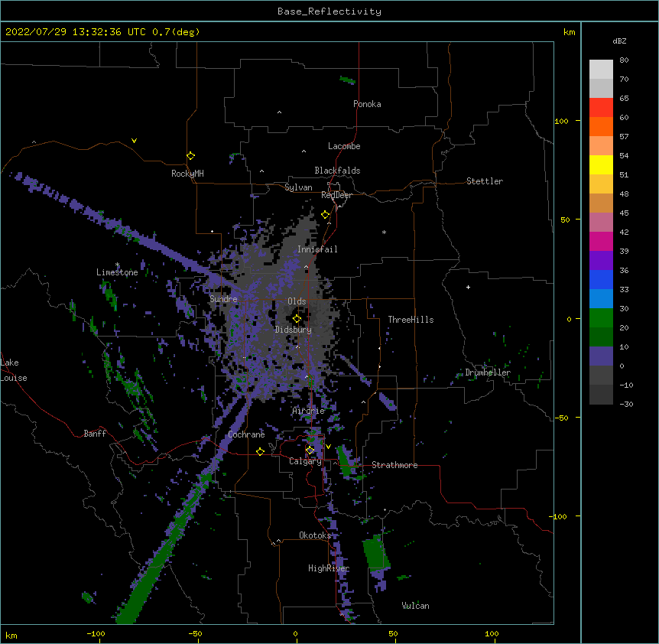Screen dimensions: 659x644
Task: Click the yellow 54 dBZ legend swatch
Action: [x=601, y=164]
